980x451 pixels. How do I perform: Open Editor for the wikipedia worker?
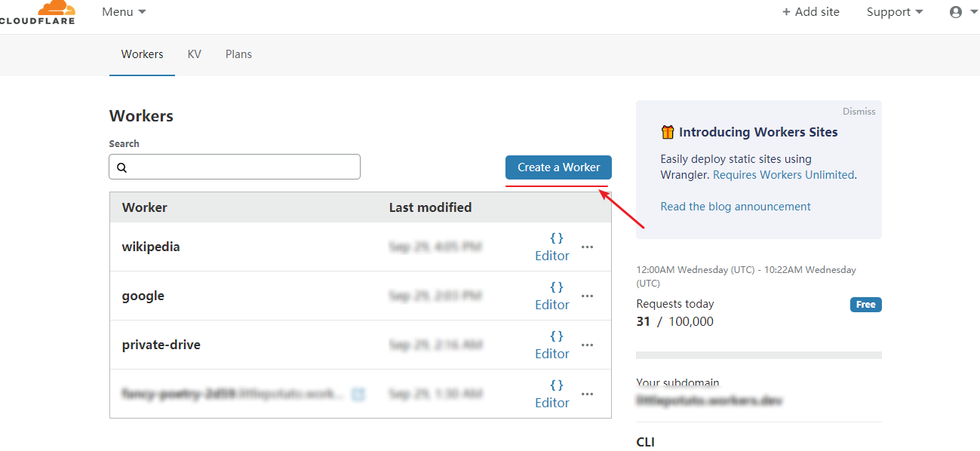552,247
